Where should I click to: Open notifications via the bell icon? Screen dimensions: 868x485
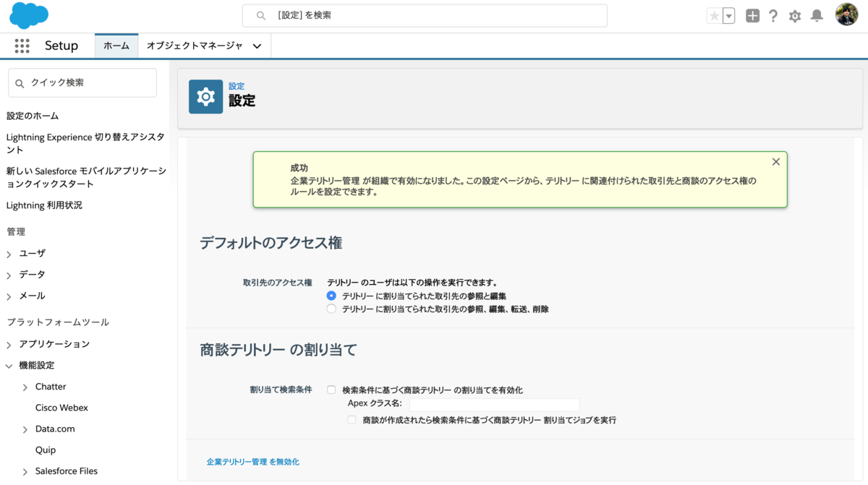point(817,15)
